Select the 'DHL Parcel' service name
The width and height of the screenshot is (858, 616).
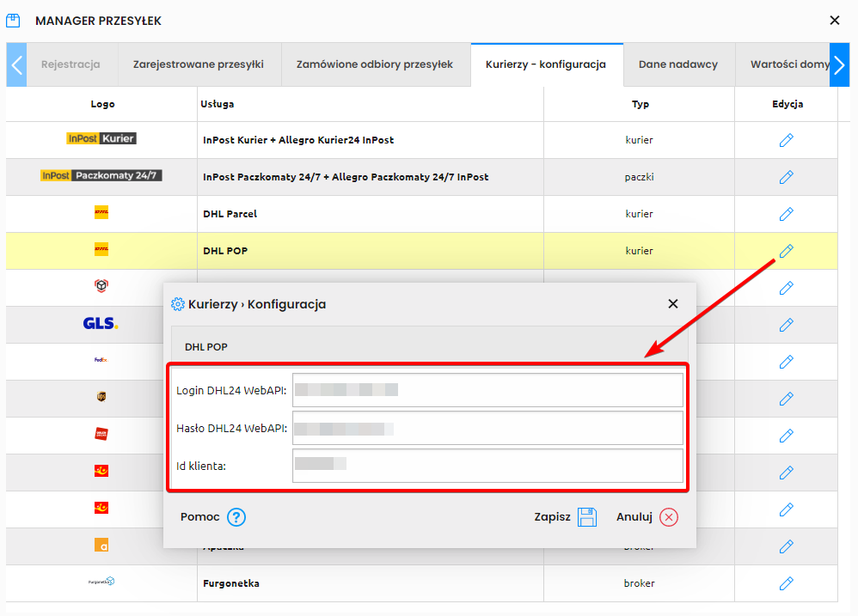pos(230,214)
